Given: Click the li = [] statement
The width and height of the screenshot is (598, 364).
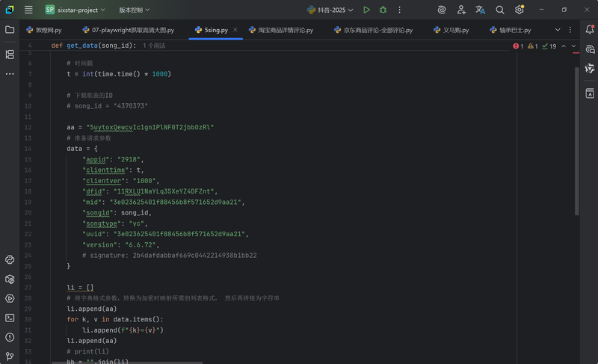Looking at the screenshot, I should 80,288.
